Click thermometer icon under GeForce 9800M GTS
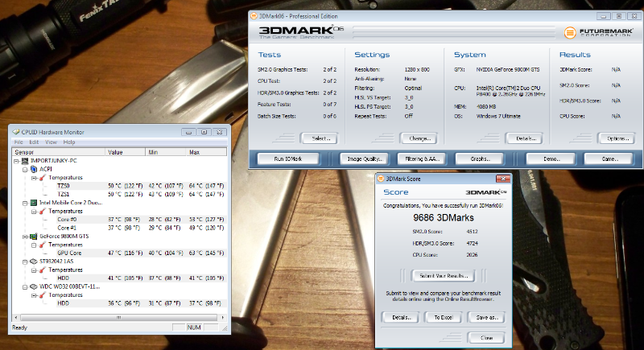 43,245
